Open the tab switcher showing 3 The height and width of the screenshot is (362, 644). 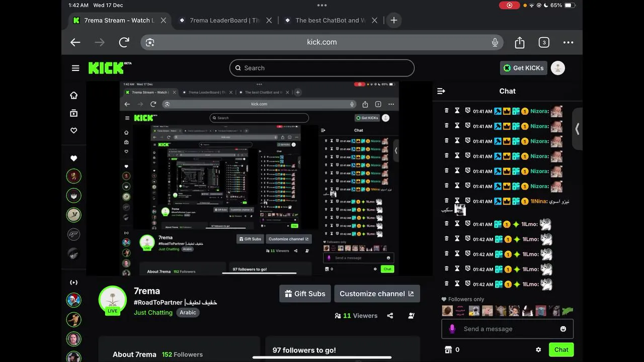(x=544, y=42)
